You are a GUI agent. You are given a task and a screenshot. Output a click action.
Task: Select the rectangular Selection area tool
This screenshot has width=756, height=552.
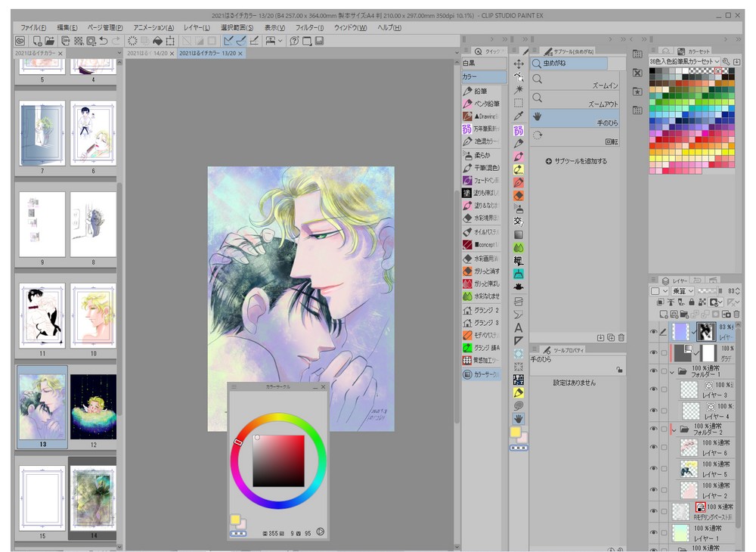click(519, 103)
